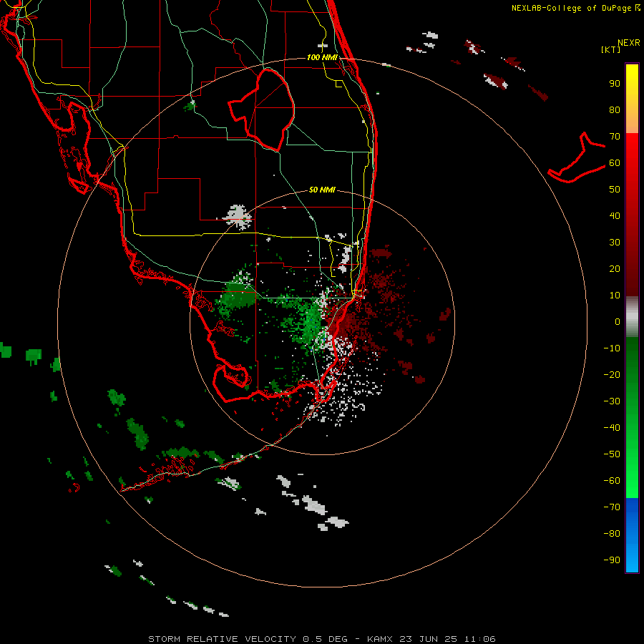Click the 90 value on the velocity scale

[x=615, y=84]
